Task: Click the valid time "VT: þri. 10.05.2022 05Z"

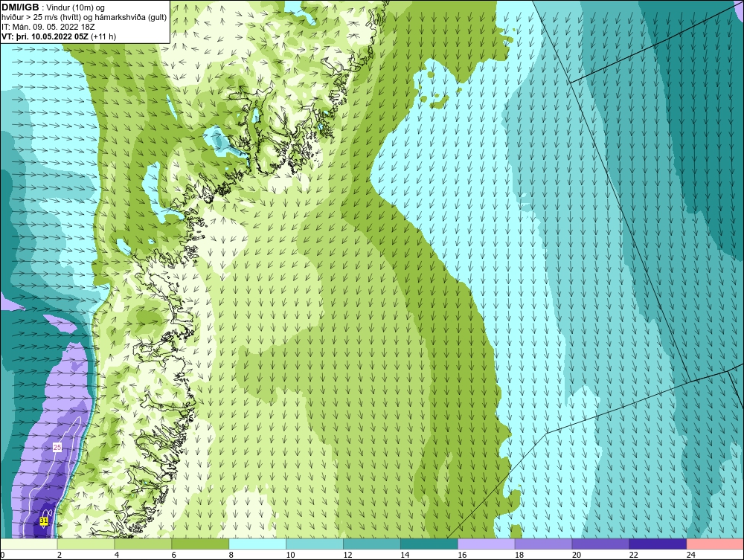Action: pos(45,36)
